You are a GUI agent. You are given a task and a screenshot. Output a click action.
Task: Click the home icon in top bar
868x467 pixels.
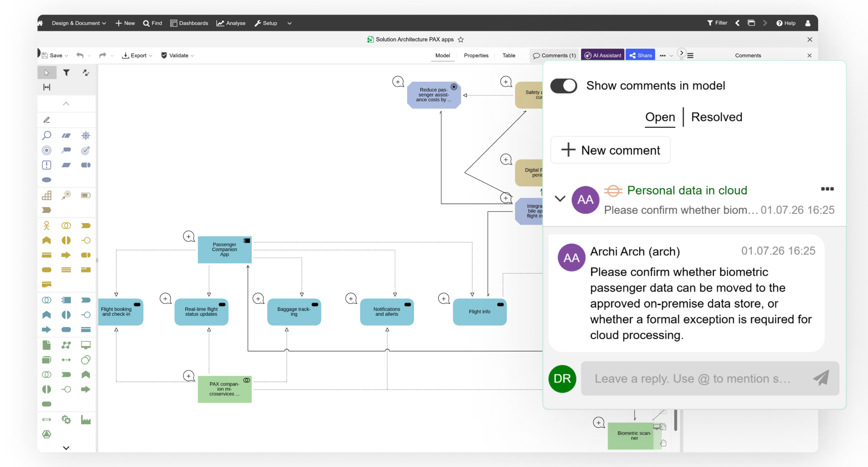tap(40, 23)
